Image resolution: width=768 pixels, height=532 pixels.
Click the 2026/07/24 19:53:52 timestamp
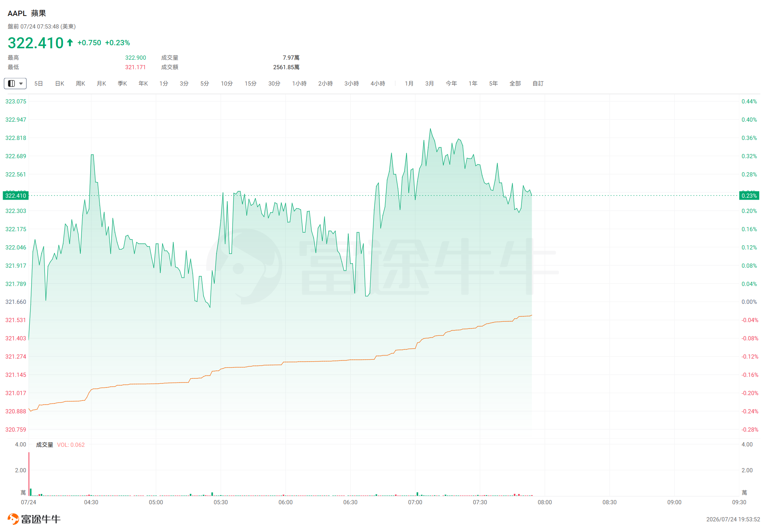pyautogui.click(x=733, y=519)
